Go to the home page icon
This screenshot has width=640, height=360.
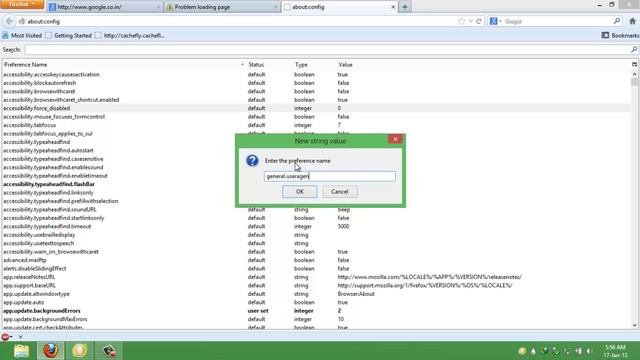tap(633, 21)
